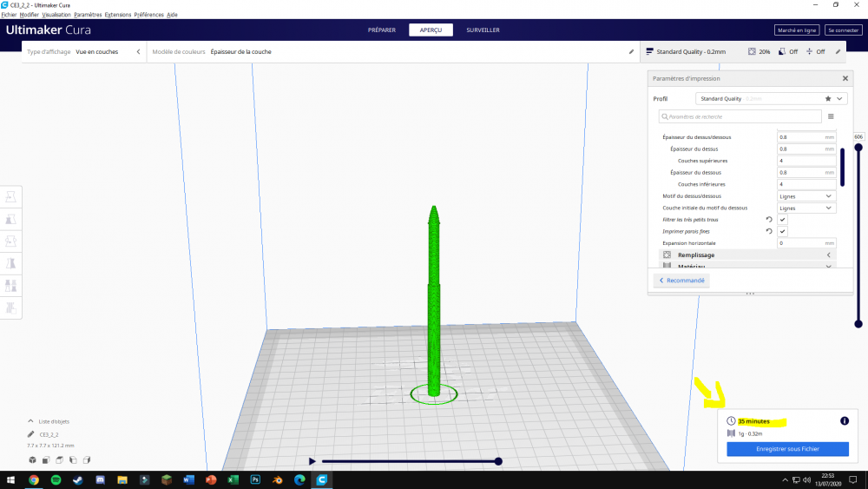Image resolution: width=868 pixels, height=489 pixels.
Task: Open the Modifier menu
Action: point(30,15)
